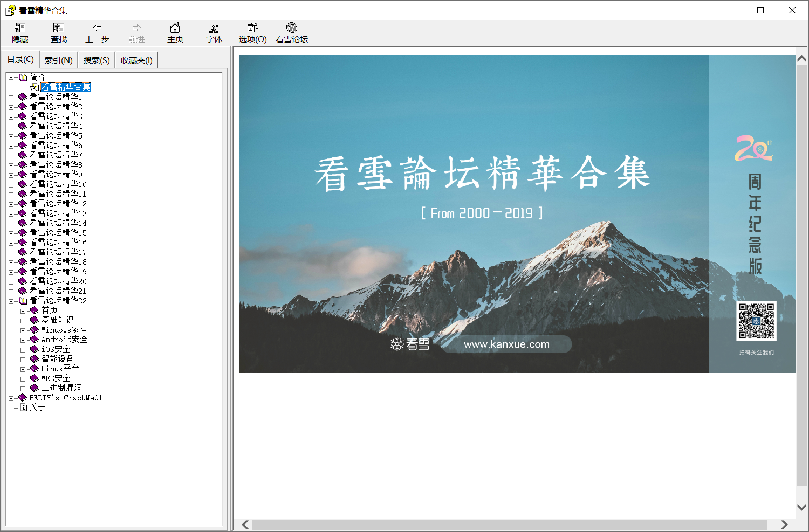Select the 看雪论坛精华8 entry
The height and width of the screenshot is (532, 809).
pos(56,165)
